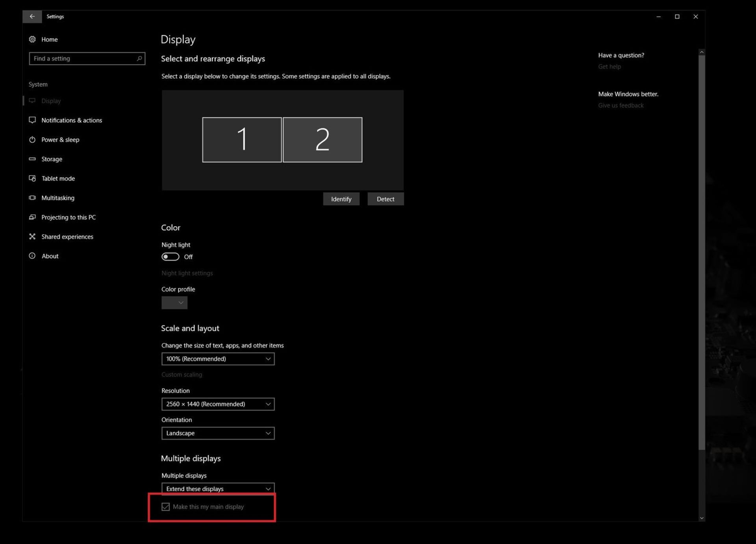Click the Storage drive icon
This screenshot has height=544, width=756.
[32, 159]
